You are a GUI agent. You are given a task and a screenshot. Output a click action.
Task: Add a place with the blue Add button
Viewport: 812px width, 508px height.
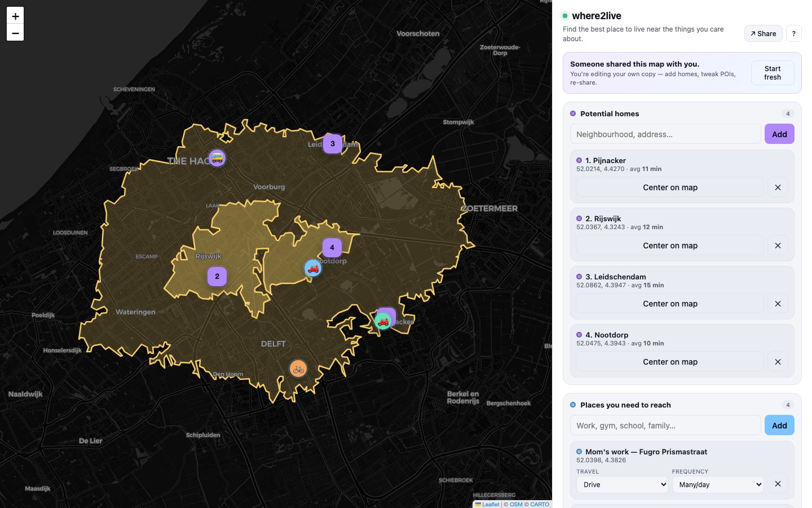coord(779,425)
